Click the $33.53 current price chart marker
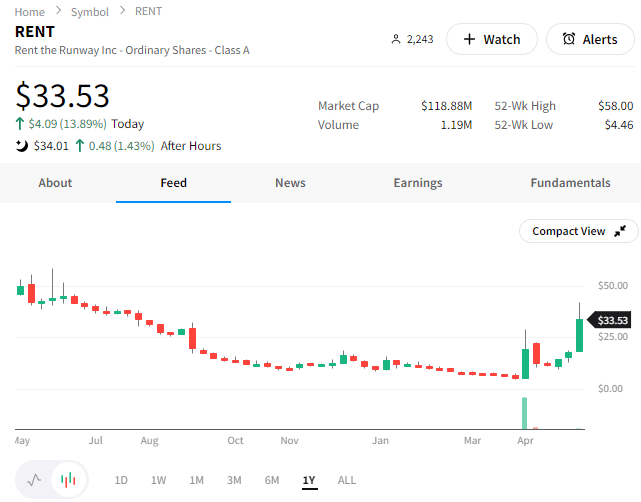The image size is (641, 502). pos(609,320)
